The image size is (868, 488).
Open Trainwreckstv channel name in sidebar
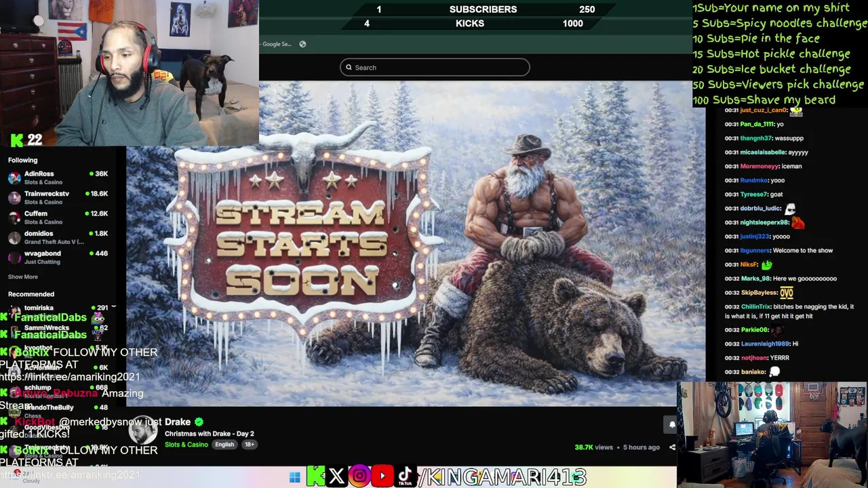click(x=47, y=194)
